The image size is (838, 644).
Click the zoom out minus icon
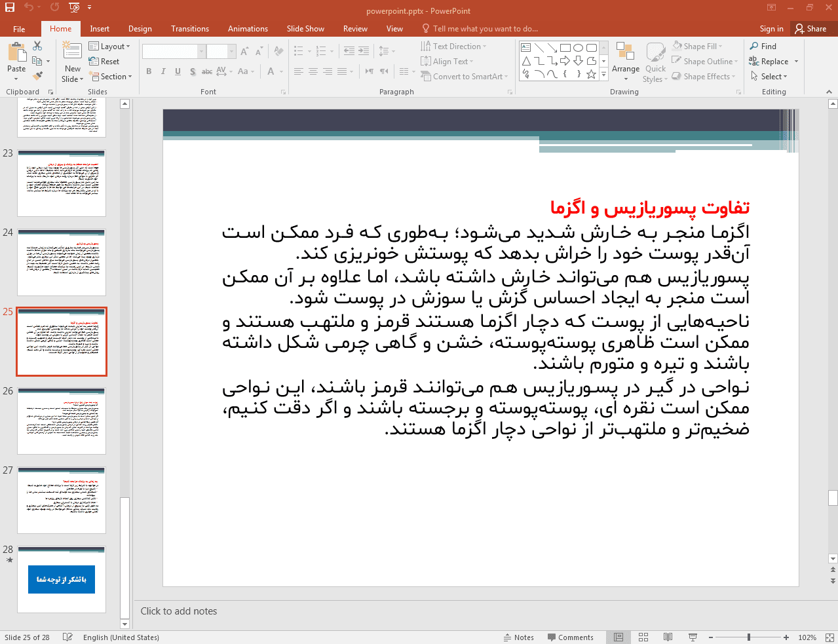click(x=712, y=637)
